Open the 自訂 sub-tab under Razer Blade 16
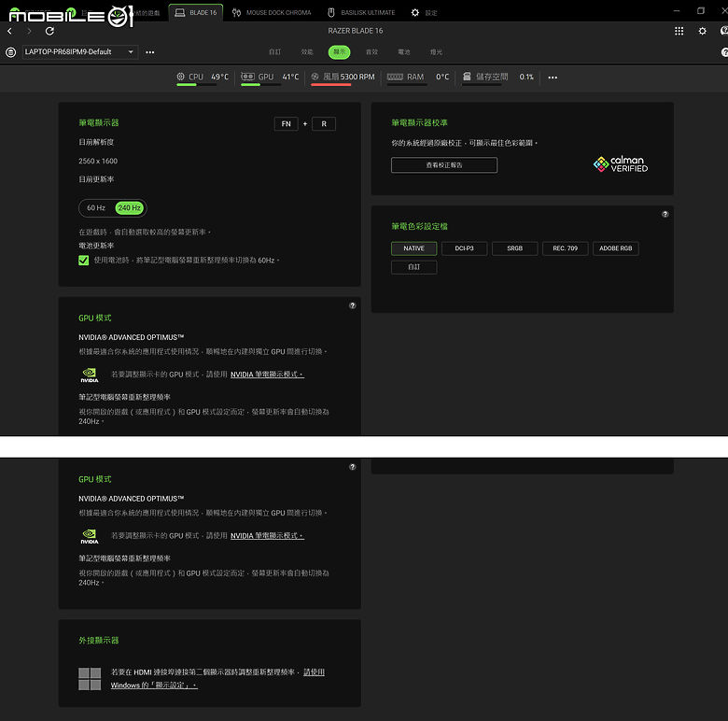728x721 pixels. 274,52
